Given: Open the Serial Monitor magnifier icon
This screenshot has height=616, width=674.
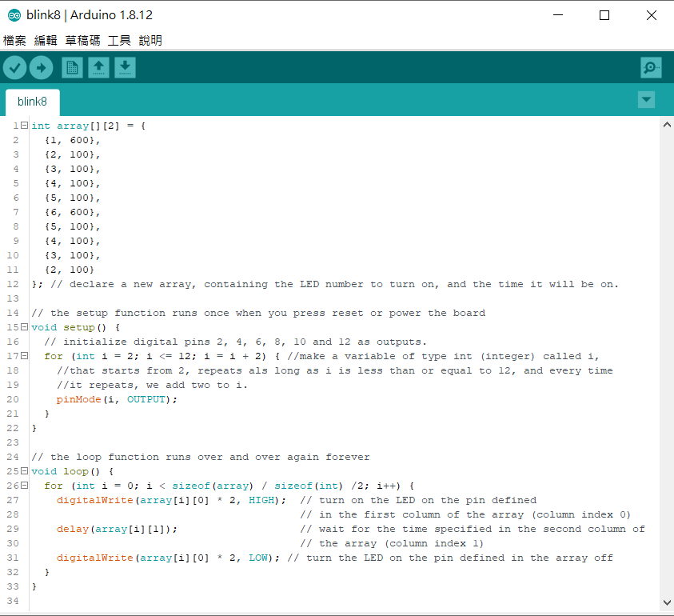Looking at the screenshot, I should (x=651, y=68).
